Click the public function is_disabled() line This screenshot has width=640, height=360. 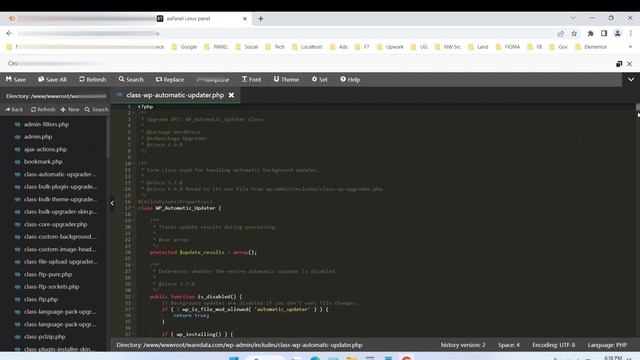[196, 297]
